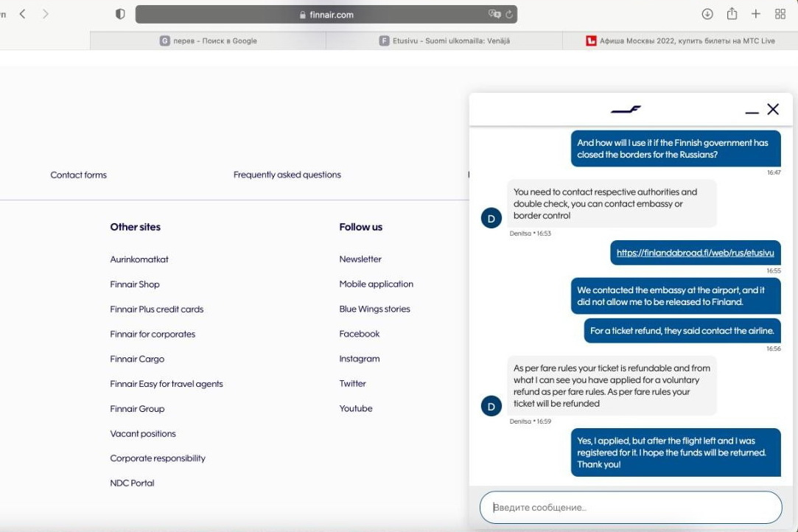Switch to the Etusivu - Suomi ulkomailla tab

click(x=444, y=41)
